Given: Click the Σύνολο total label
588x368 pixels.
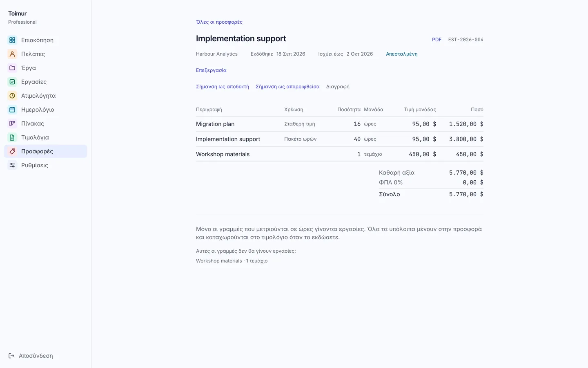Looking at the screenshot, I should click(390, 194).
